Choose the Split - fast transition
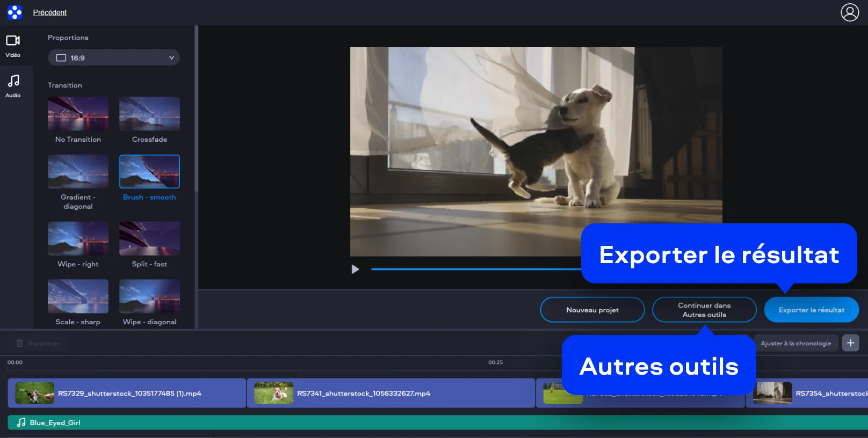Viewport: 868px width, 438px height. pos(149,238)
